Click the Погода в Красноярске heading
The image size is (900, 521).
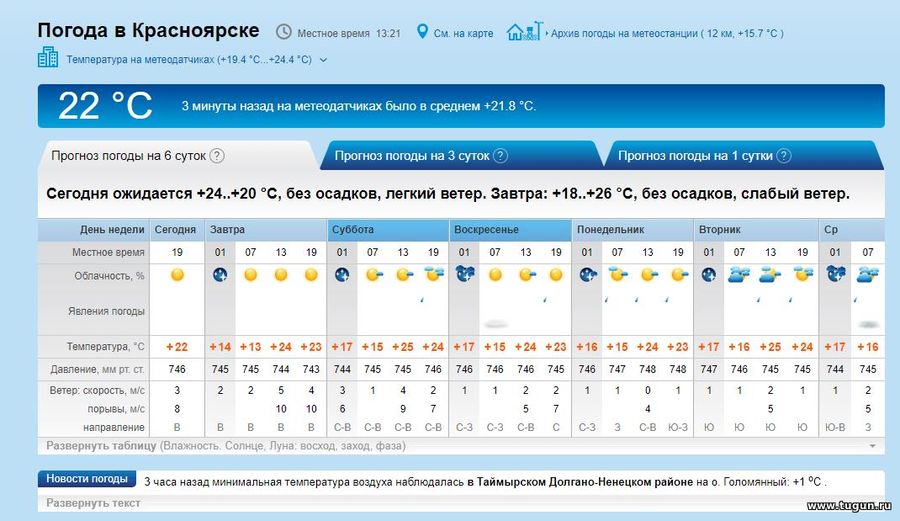pyautogui.click(x=148, y=30)
